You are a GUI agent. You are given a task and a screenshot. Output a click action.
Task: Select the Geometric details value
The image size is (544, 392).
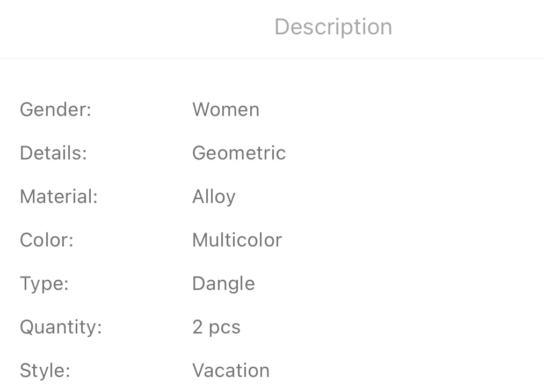point(239,153)
